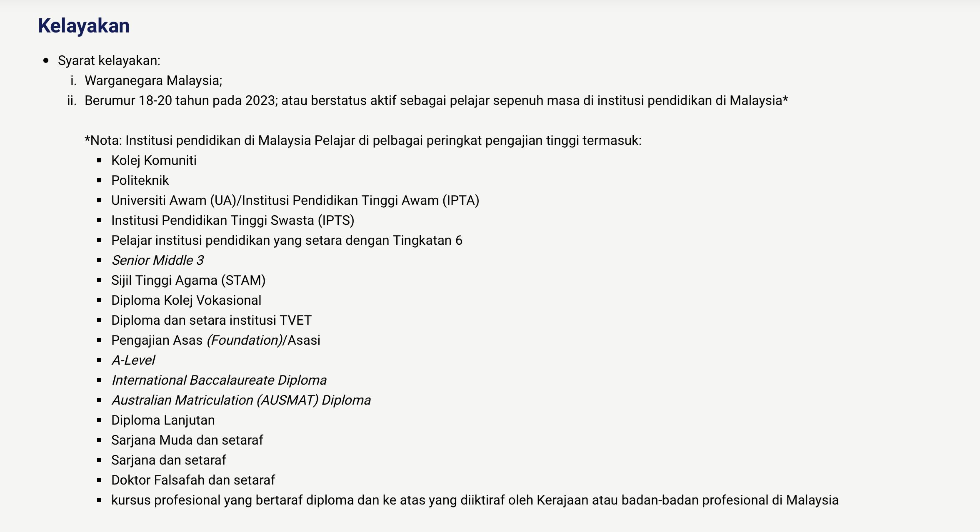The width and height of the screenshot is (980, 532).
Task: Click 'Institusi Pendidikan Tinggi Swasta (IPTS)' item
Action: (232, 221)
